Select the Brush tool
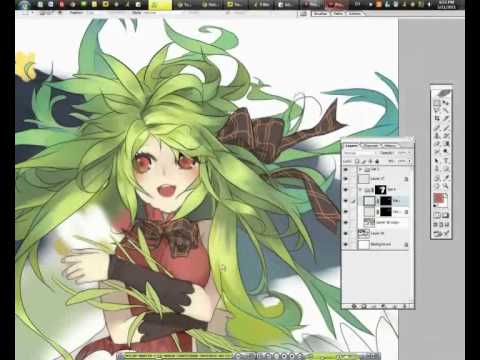This screenshot has height=360, width=480. pos(446,128)
